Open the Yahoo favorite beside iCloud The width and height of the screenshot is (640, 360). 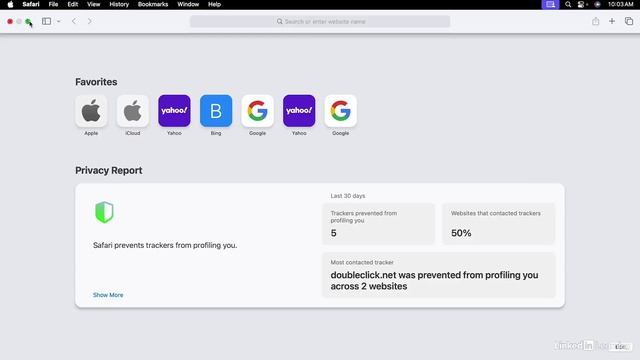coord(174,111)
